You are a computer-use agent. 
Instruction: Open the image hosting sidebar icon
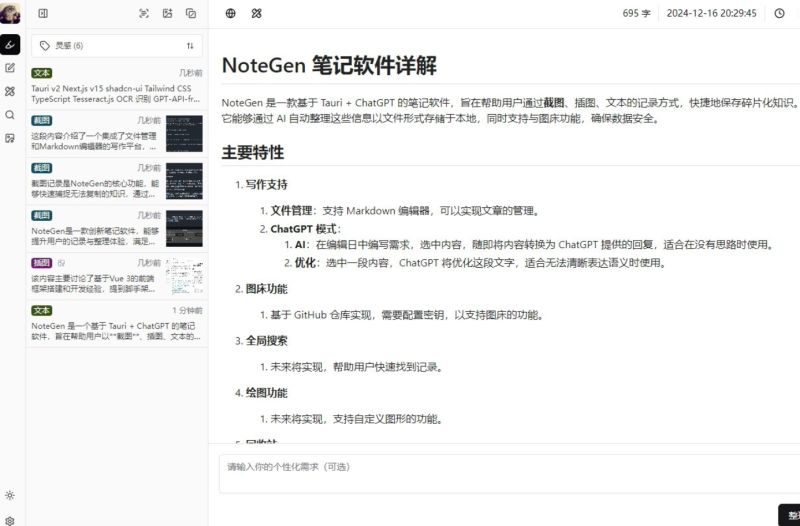click(10, 138)
